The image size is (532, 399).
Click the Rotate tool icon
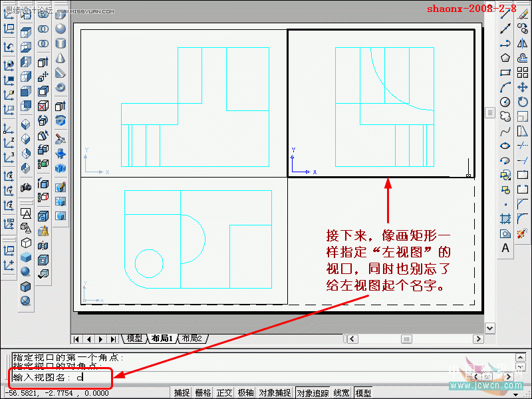523,102
